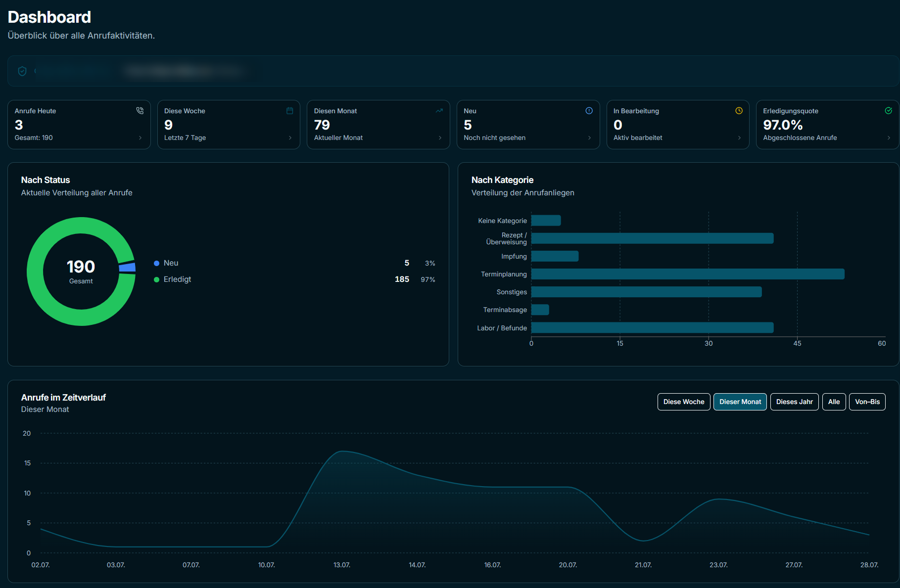900x588 pixels.
Task: Click the phone icon on Anrufe Heute card
Action: pyautogui.click(x=140, y=111)
